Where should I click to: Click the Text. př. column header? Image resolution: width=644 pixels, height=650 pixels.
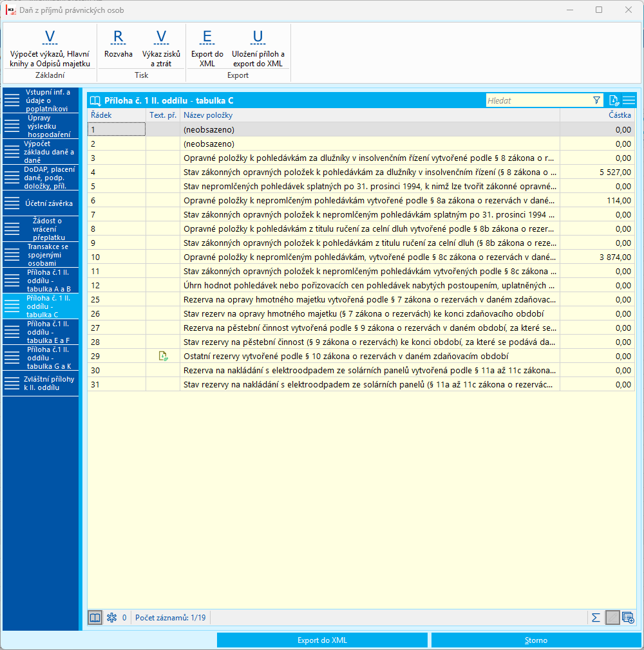(x=163, y=115)
